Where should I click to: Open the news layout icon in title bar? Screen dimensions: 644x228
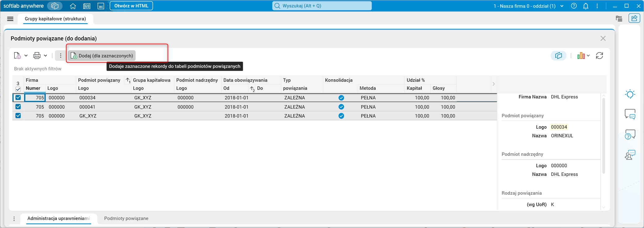[87, 6]
